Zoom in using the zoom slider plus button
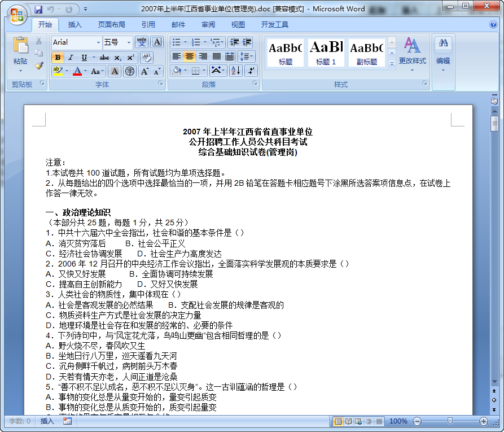The width and height of the screenshot is (504, 432). tap(484, 422)
